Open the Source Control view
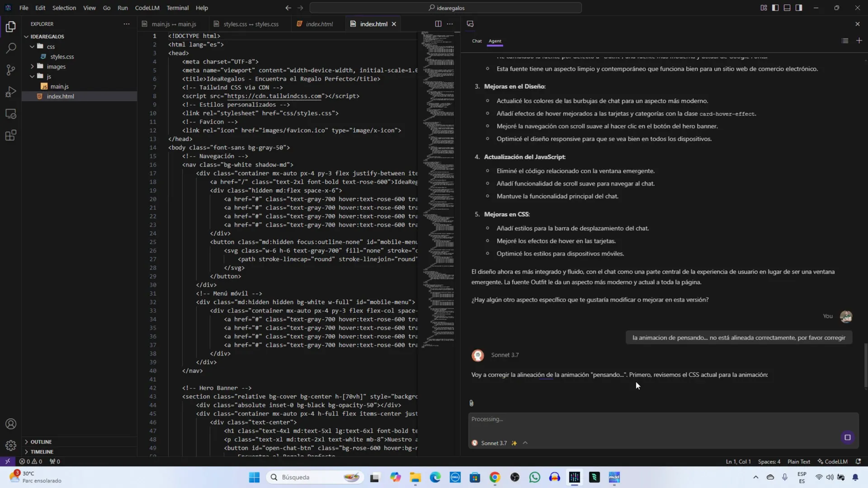Image resolution: width=868 pixels, height=488 pixels. point(11,70)
